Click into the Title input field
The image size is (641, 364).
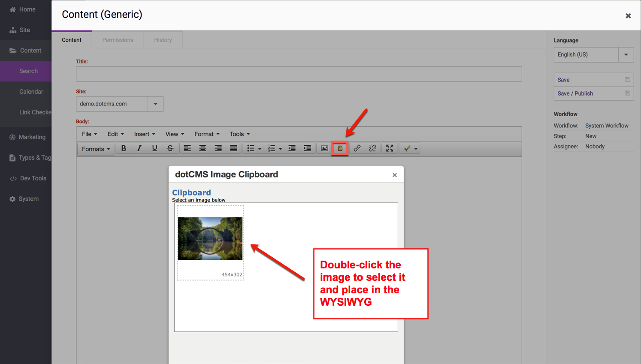(299, 74)
